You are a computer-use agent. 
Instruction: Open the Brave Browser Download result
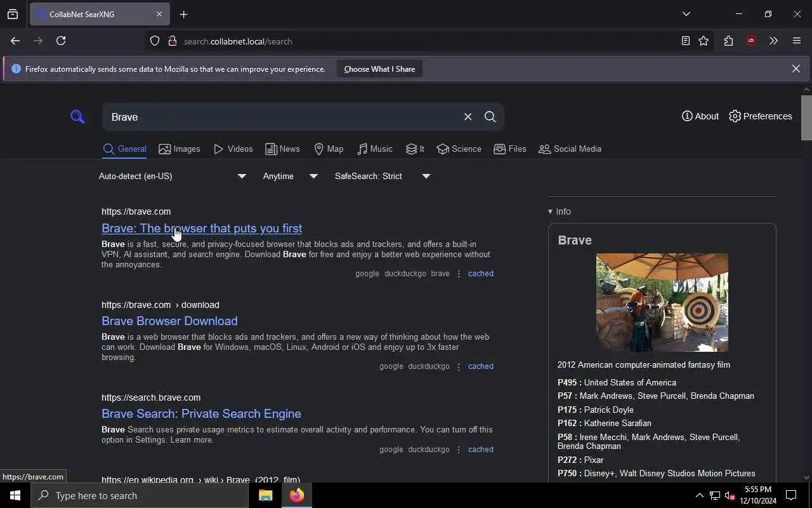pos(169,321)
